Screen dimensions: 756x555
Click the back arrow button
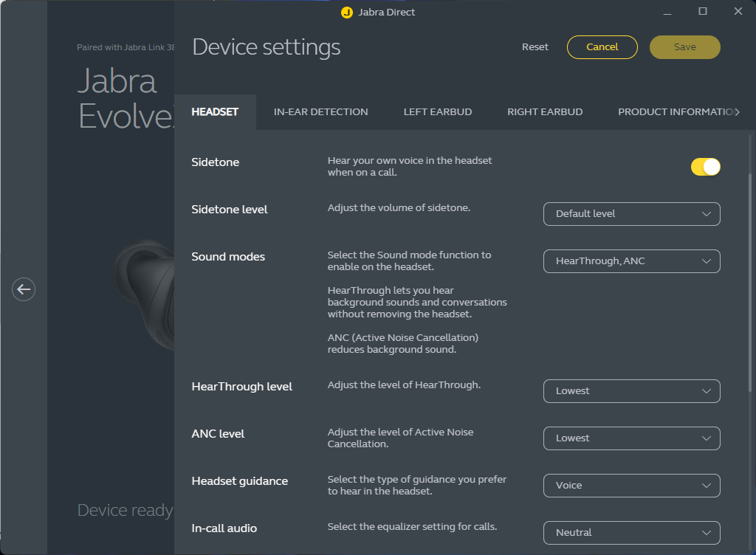[23, 289]
